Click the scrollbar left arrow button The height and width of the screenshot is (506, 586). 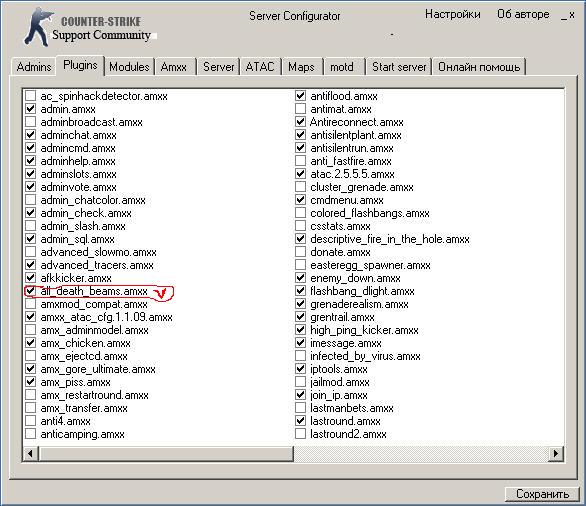[30, 454]
